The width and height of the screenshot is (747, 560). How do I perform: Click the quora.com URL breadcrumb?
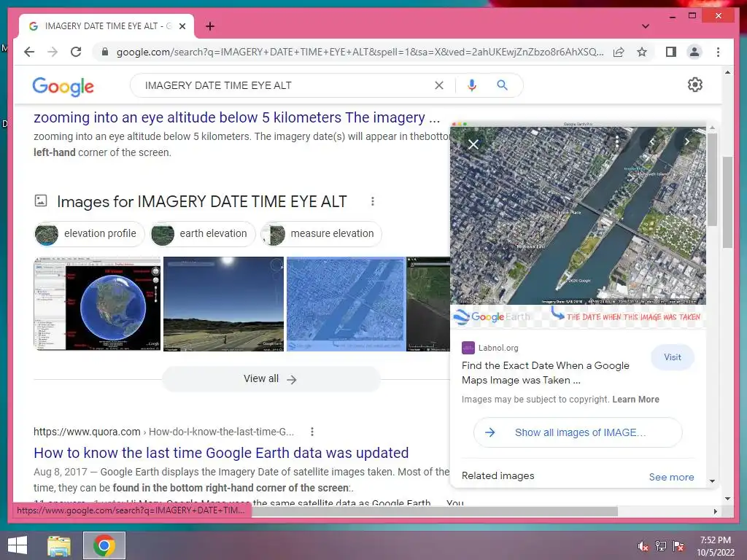click(163, 432)
